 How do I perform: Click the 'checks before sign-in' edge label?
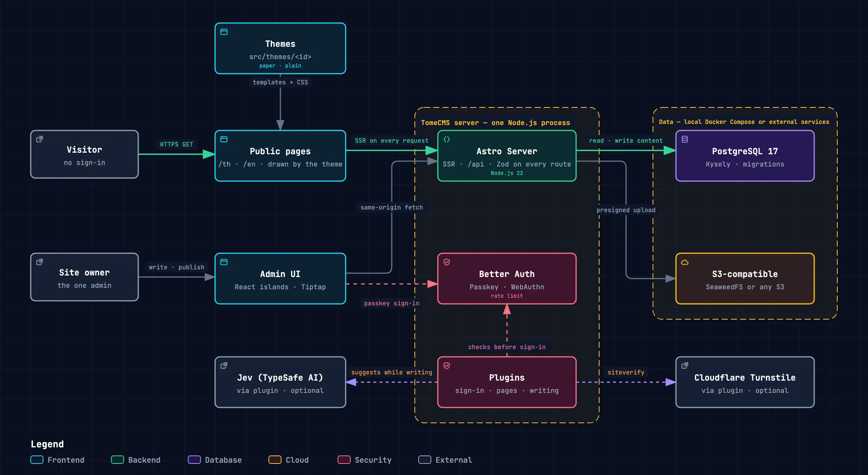pyautogui.click(x=507, y=347)
